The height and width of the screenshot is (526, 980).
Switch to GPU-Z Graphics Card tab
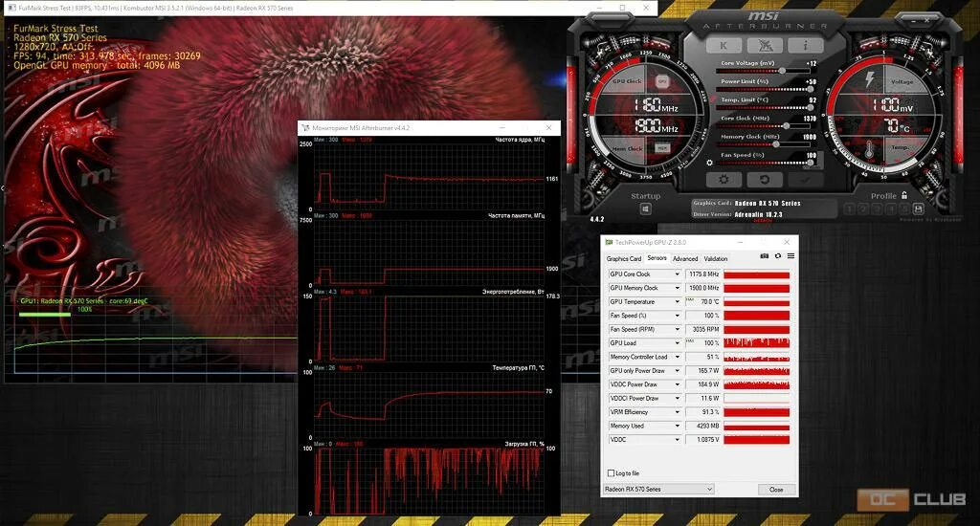coord(624,258)
